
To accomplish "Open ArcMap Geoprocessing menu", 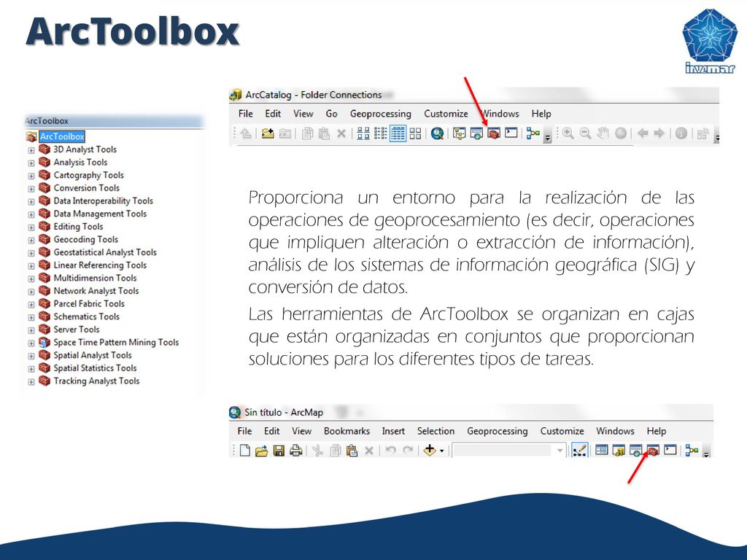I will (x=498, y=431).
